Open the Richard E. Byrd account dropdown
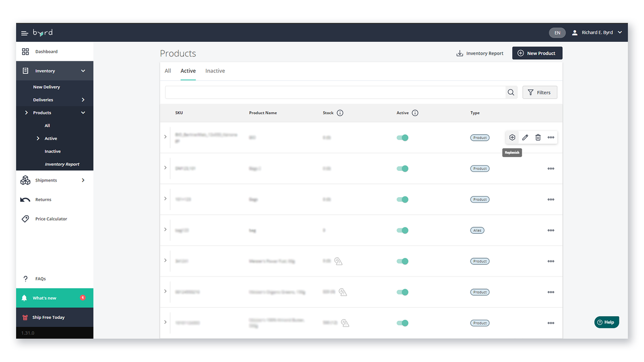644x362 pixels. coord(598,32)
